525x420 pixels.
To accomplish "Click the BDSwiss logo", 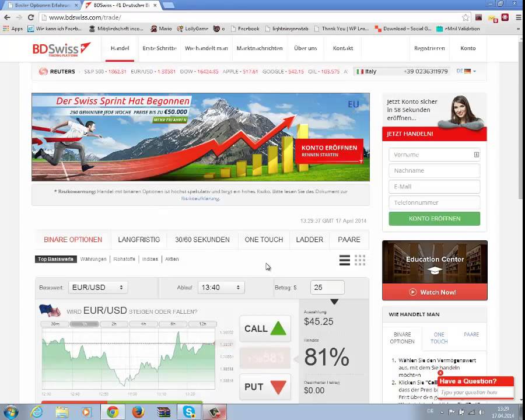I will 61,49.
